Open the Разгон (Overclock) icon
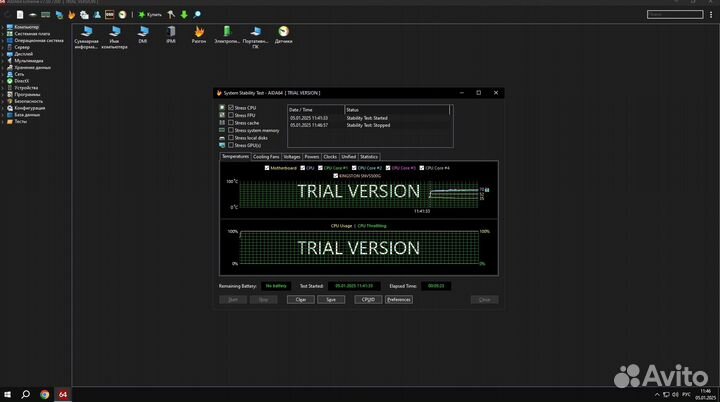 pos(199,33)
